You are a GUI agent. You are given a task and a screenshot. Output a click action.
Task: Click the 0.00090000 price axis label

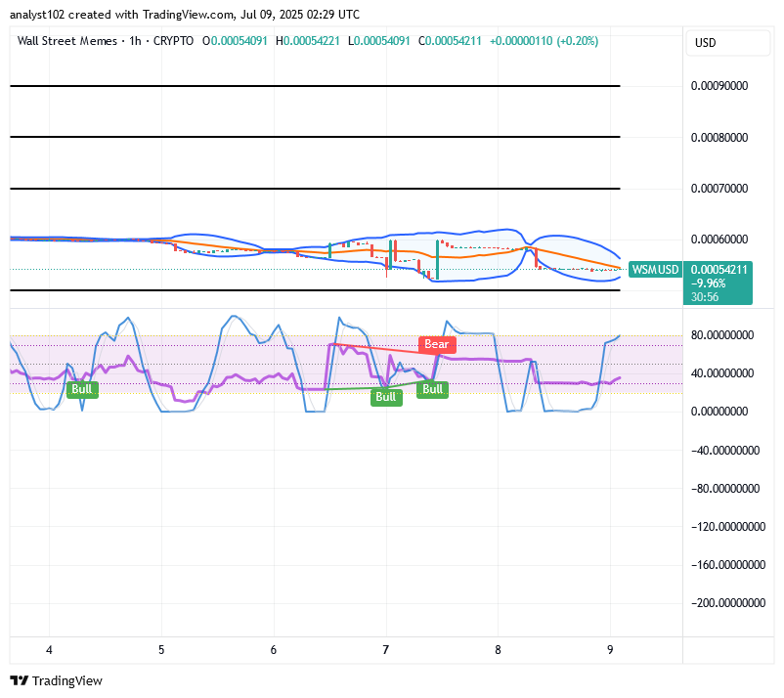coord(719,86)
